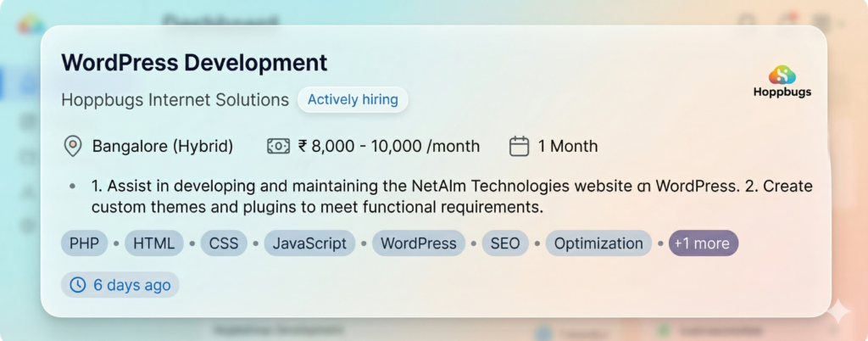Viewport: 868px width, 341px height.
Task: Select the SEO skill tag
Action: 505,243
